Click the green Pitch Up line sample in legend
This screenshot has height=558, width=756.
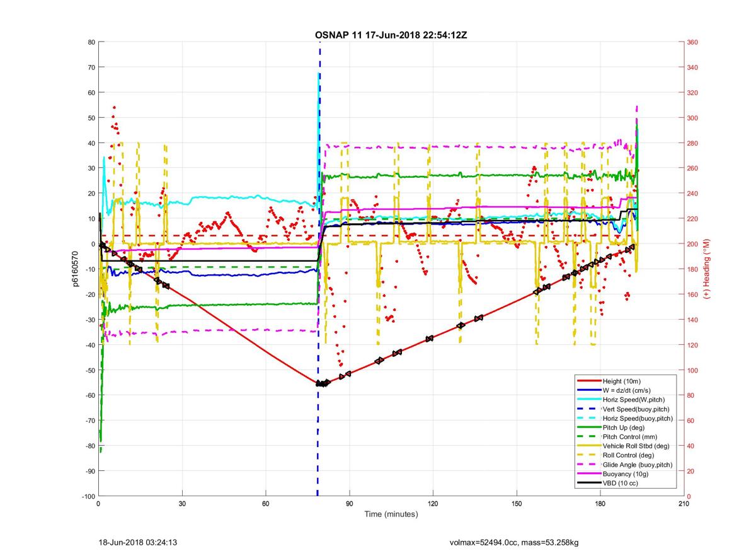click(x=588, y=427)
